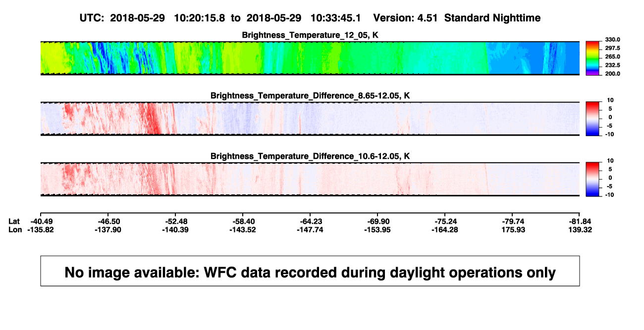
Task: Click the 8.65-12.05 difference image strip
Action: coord(310,119)
